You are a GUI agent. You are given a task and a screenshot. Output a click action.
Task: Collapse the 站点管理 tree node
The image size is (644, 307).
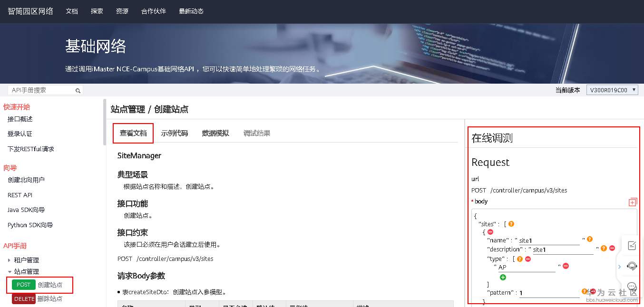click(9, 272)
